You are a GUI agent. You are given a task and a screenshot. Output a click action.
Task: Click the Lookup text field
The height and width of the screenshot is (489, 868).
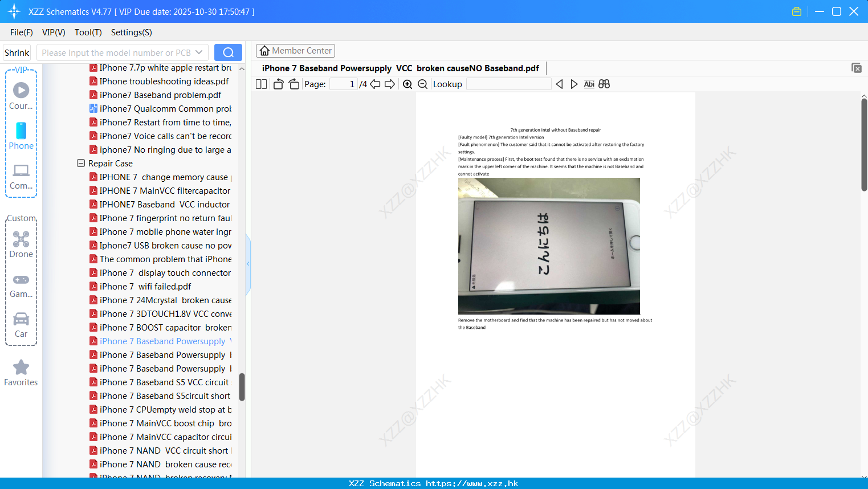point(509,84)
